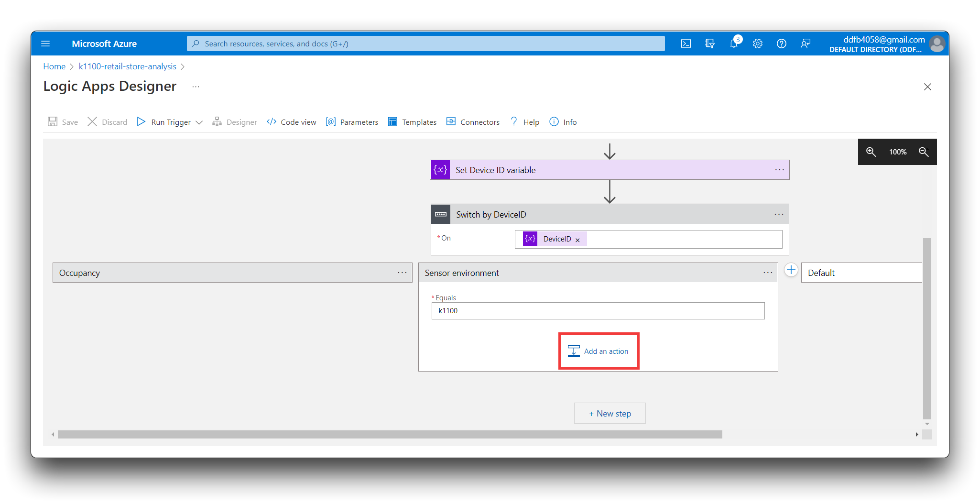Expand the Default case header
Image resolution: width=980 pixels, height=504 pixels.
(x=861, y=273)
